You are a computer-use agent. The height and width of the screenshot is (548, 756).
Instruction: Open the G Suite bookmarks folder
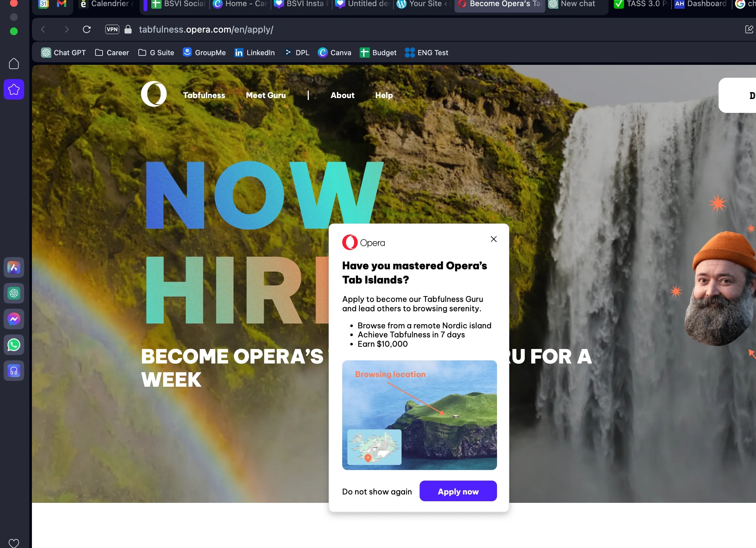(x=156, y=53)
